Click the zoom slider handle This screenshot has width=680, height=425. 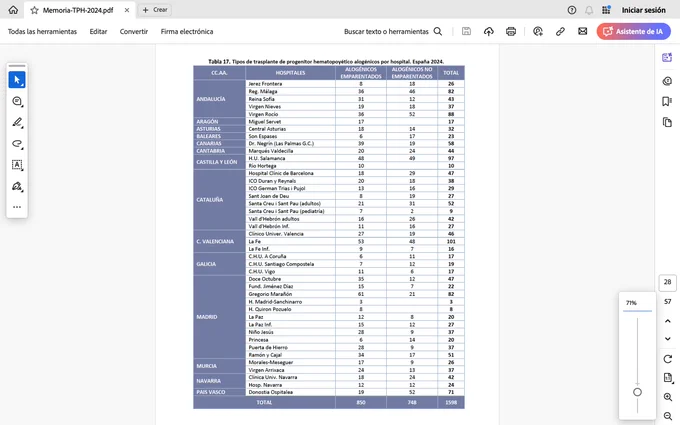pos(637,392)
